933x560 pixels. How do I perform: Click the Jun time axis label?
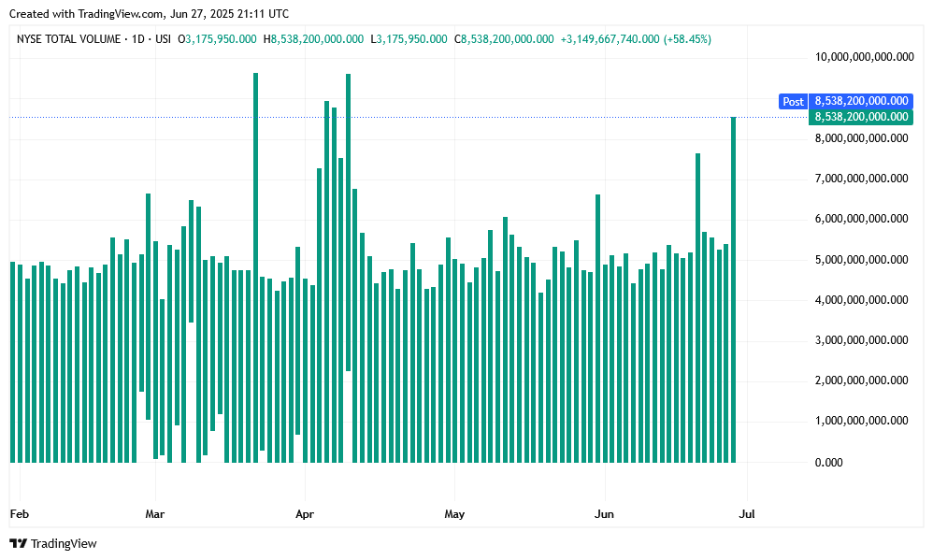point(604,514)
